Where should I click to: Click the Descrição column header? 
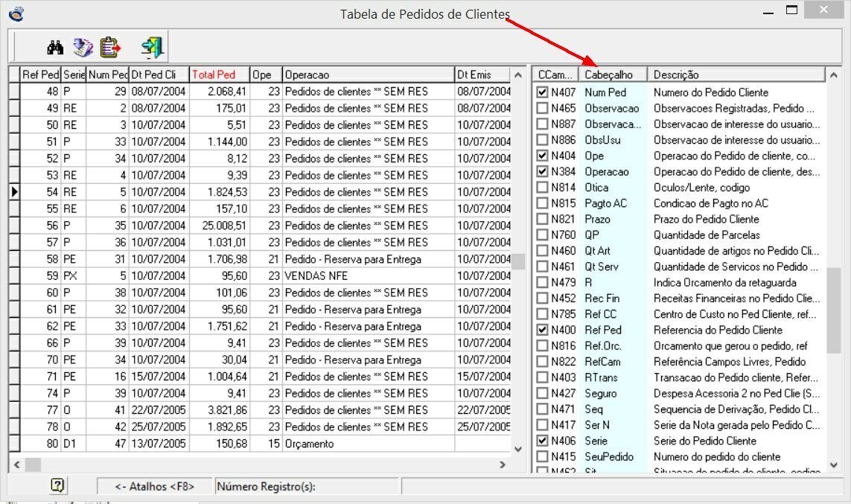click(736, 74)
